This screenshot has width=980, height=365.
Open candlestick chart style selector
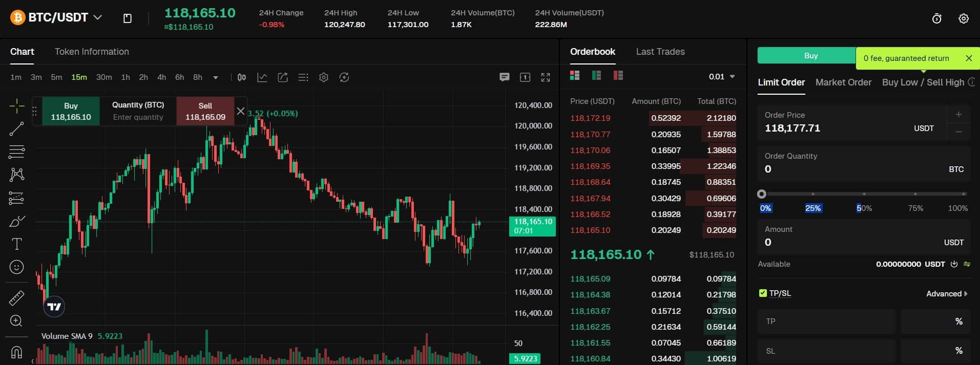click(x=242, y=77)
